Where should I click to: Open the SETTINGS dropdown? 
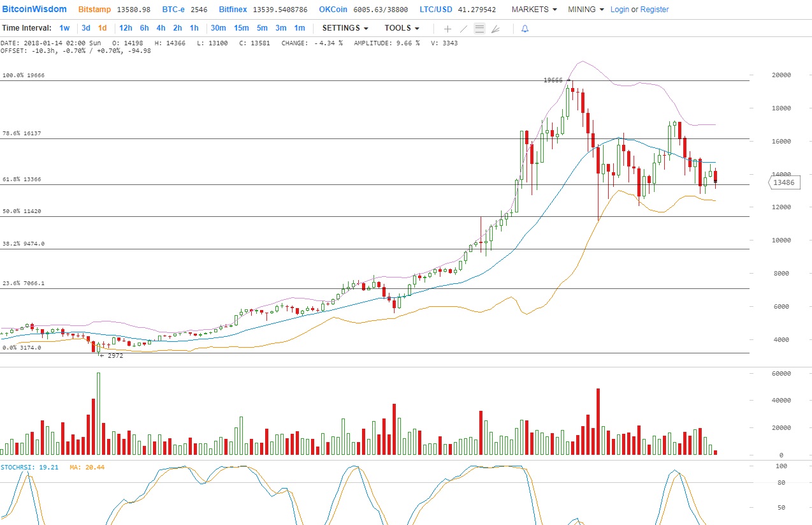(x=345, y=28)
